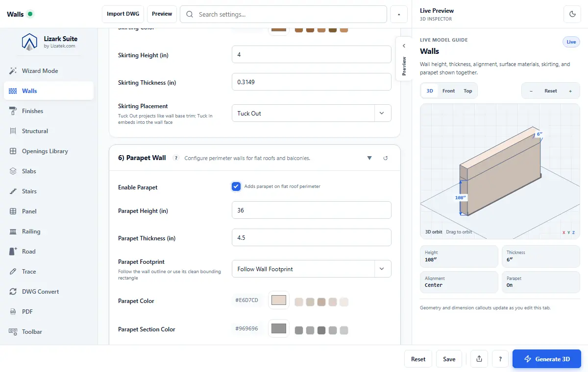Open the Railing icon in sidebar
The width and height of the screenshot is (588, 372).
pyautogui.click(x=13, y=232)
